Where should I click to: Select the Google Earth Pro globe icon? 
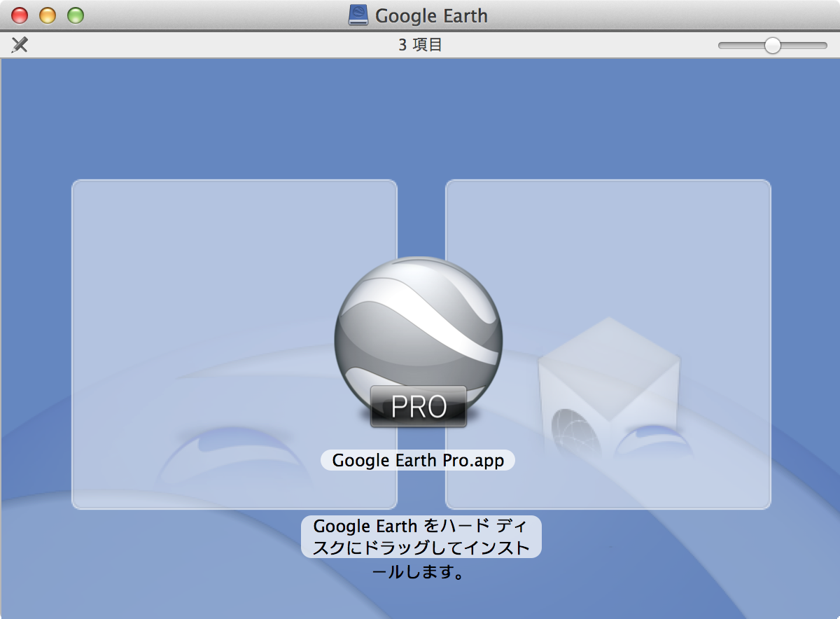419,341
